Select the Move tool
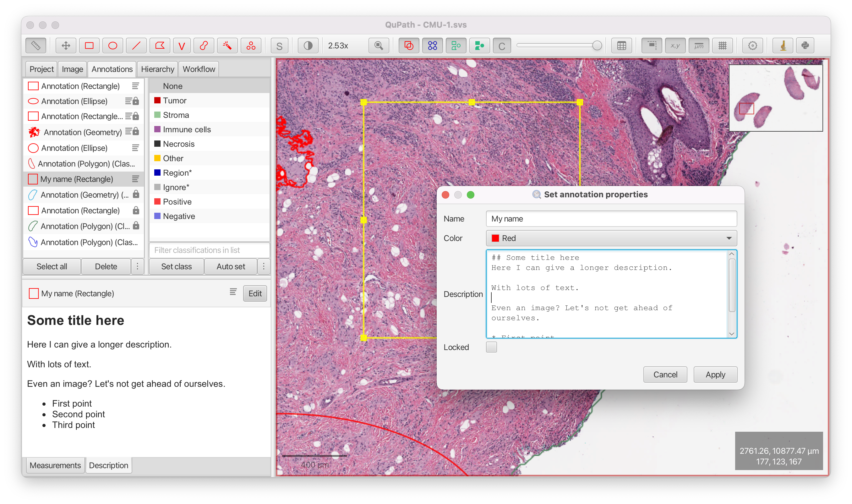852x504 pixels. click(x=66, y=46)
